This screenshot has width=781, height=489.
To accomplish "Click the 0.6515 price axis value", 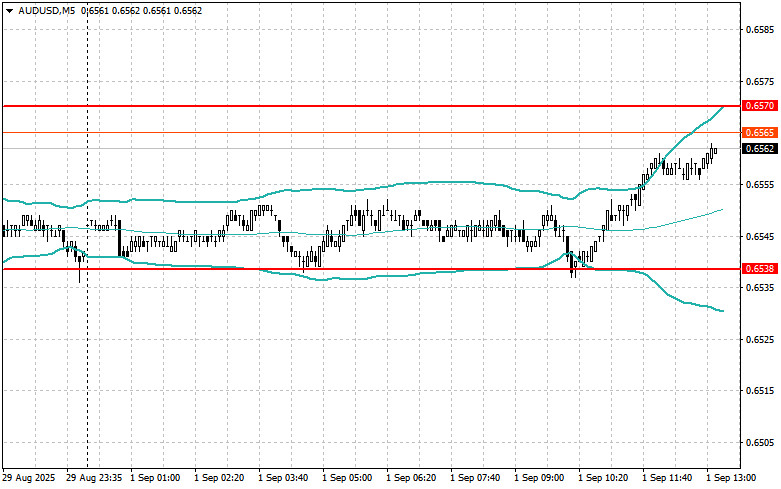I will [x=760, y=391].
